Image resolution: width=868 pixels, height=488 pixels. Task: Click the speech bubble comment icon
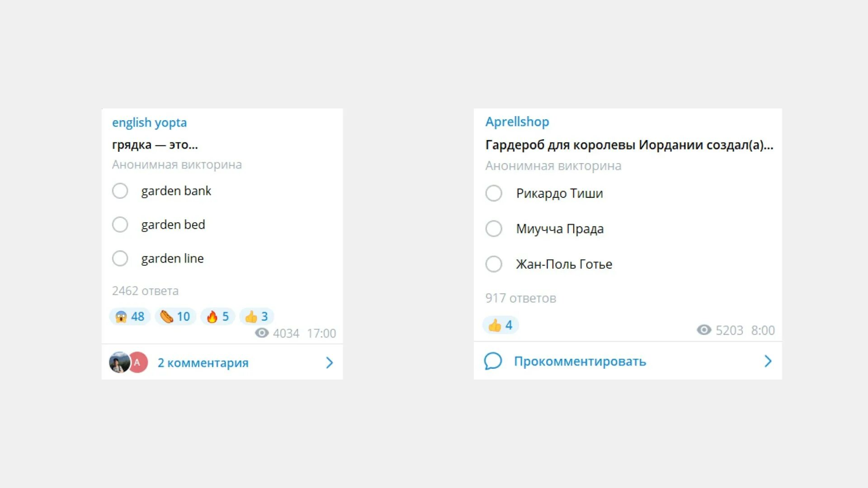click(493, 361)
